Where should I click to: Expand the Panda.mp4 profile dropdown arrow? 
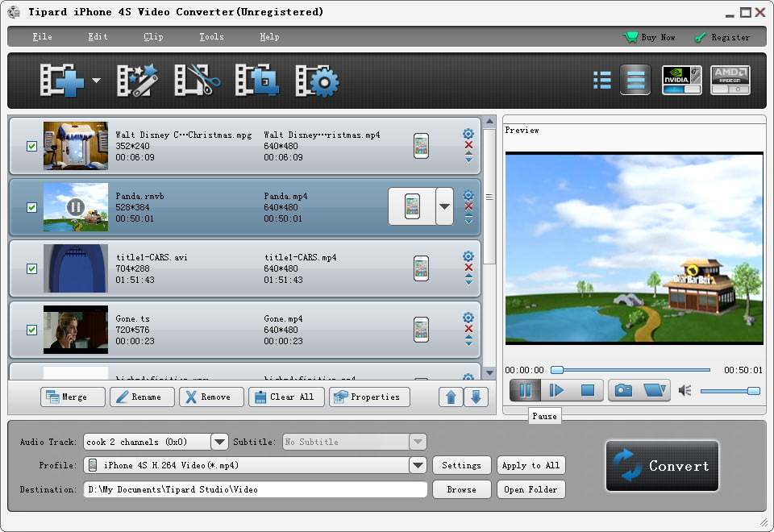pos(444,207)
